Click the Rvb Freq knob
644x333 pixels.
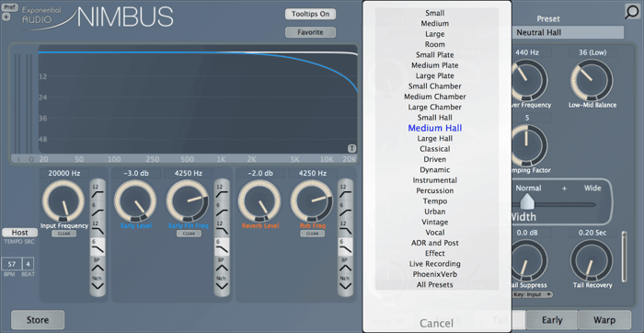pos(311,201)
